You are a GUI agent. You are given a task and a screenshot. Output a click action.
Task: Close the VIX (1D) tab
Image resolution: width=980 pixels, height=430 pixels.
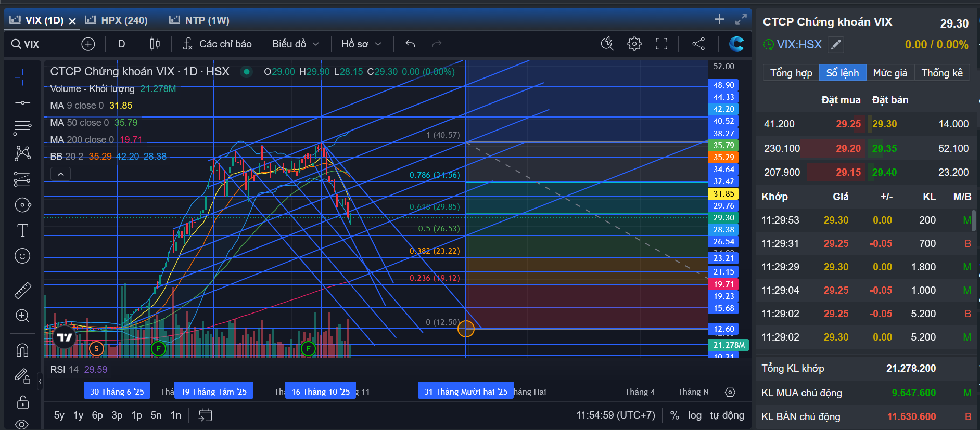72,21
